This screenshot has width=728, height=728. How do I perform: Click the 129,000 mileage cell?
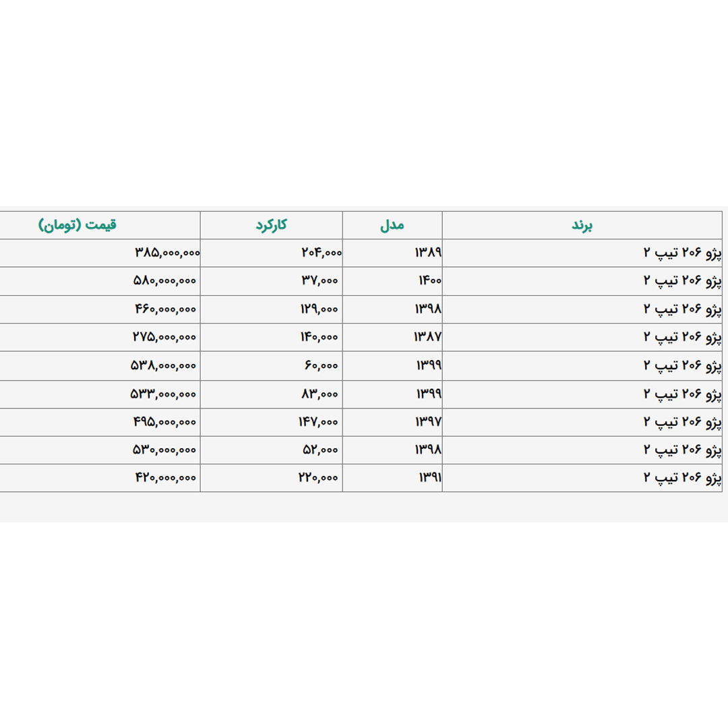pos(319,309)
